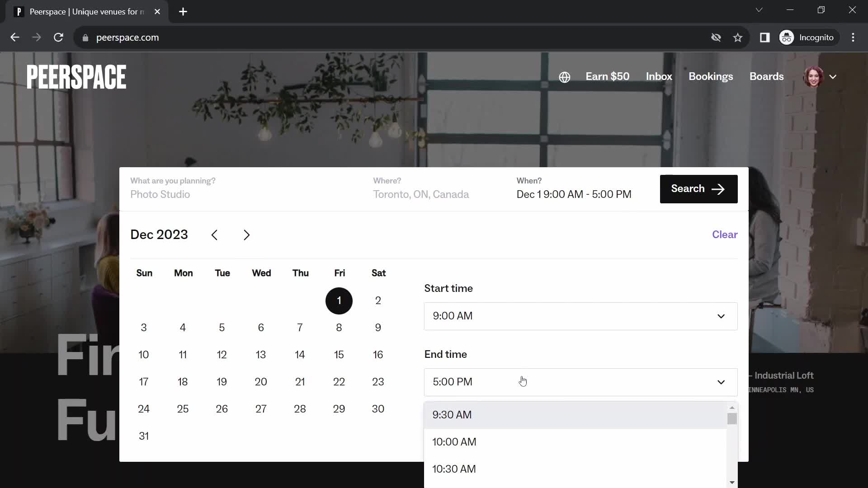Open the Inbox section
This screenshot has height=488, width=868.
659,76
